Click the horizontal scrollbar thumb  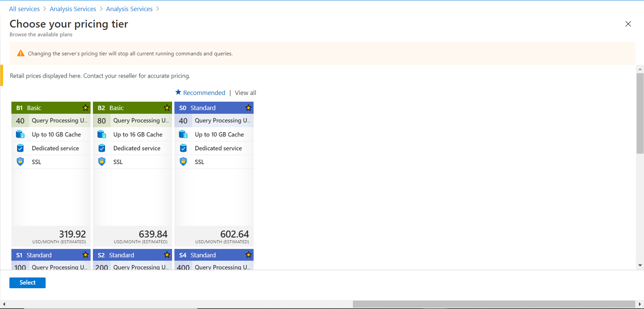494,304
